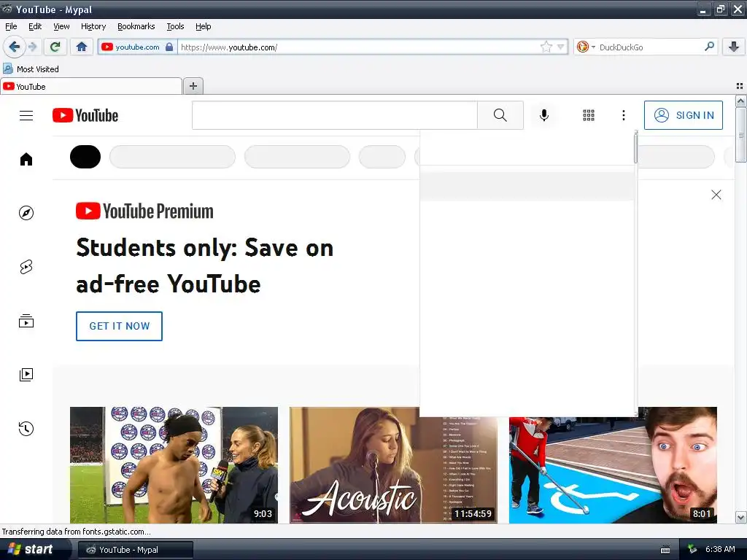
Task: Click the page scrollbar down arrow
Action: [741, 517]
